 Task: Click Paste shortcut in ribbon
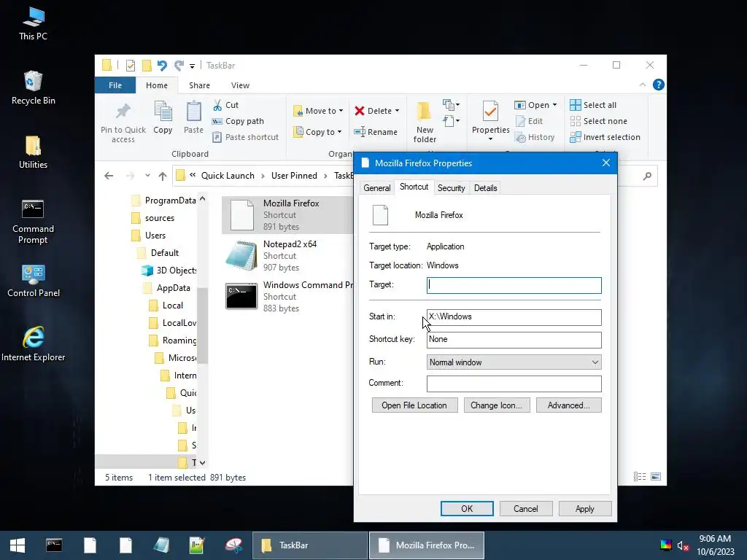coord(245,137)
